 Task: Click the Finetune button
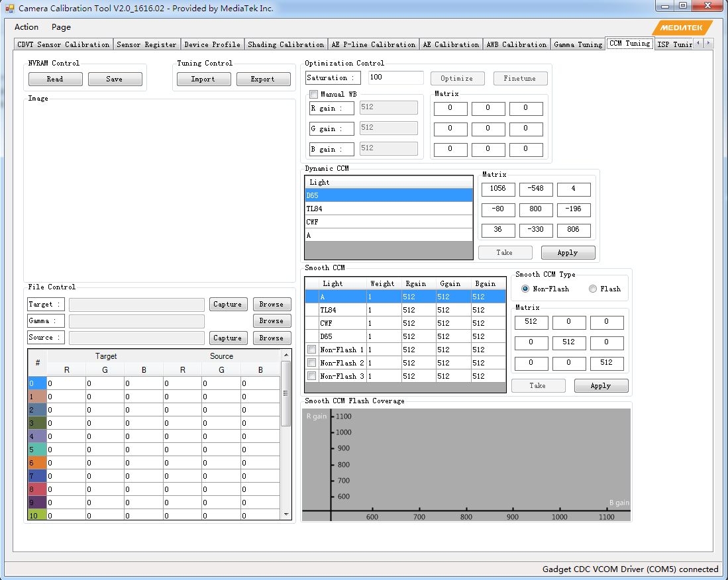pos(520,78)
